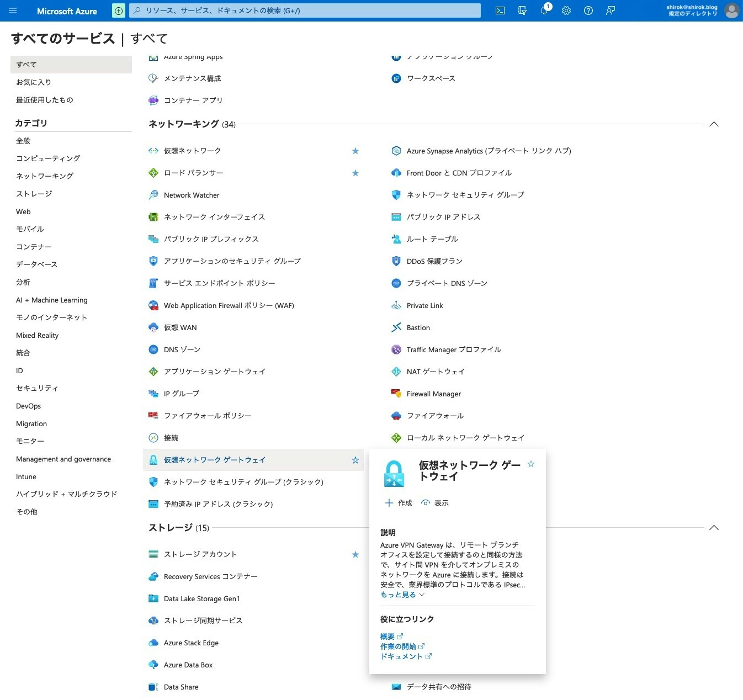This screenshot has width=743, height=700.
Task: Open ネットワーク セキュリティ グループ (クラシック)
Action: (x=243, y=482)
